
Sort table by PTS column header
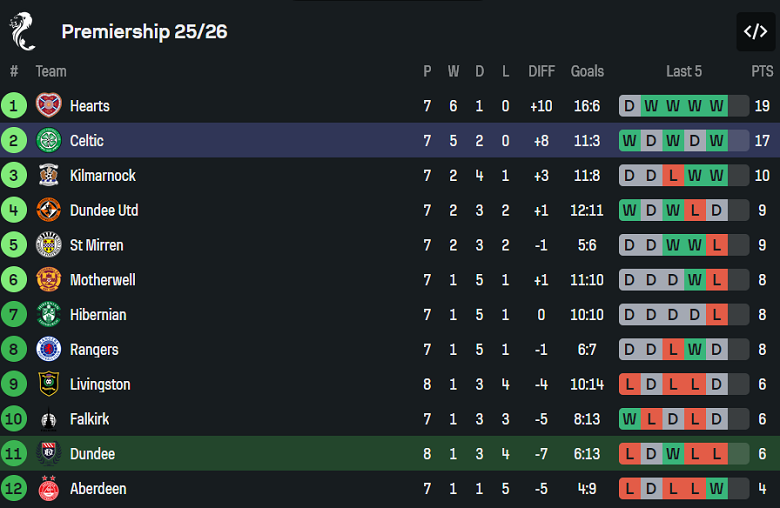762,71
